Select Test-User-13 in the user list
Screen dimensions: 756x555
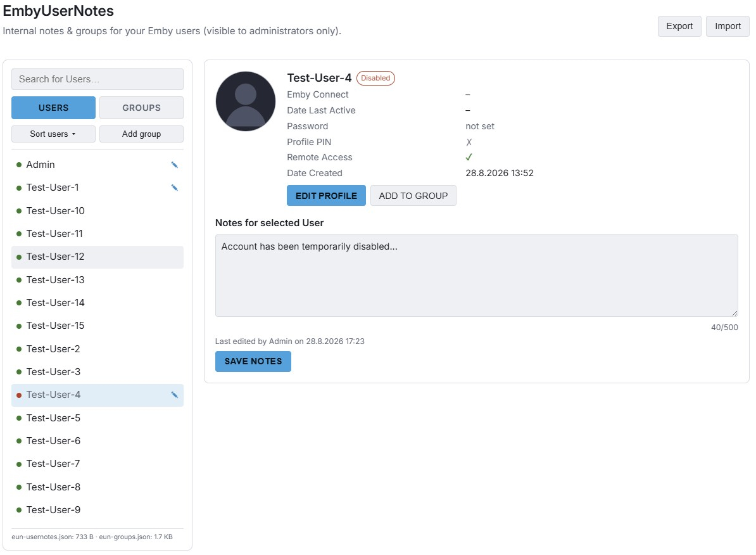[98, 280]
